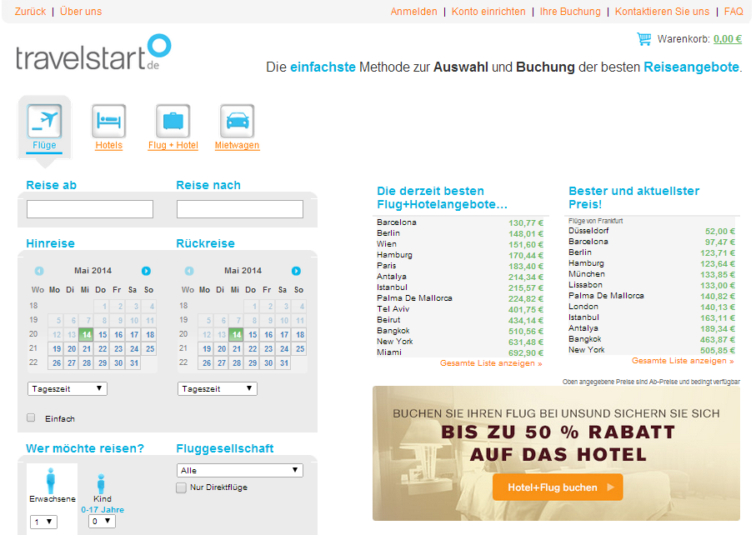756x535 pixels.
Task: Open the Hinreise Tageszeit dropdown
Action: pos(68,389)
